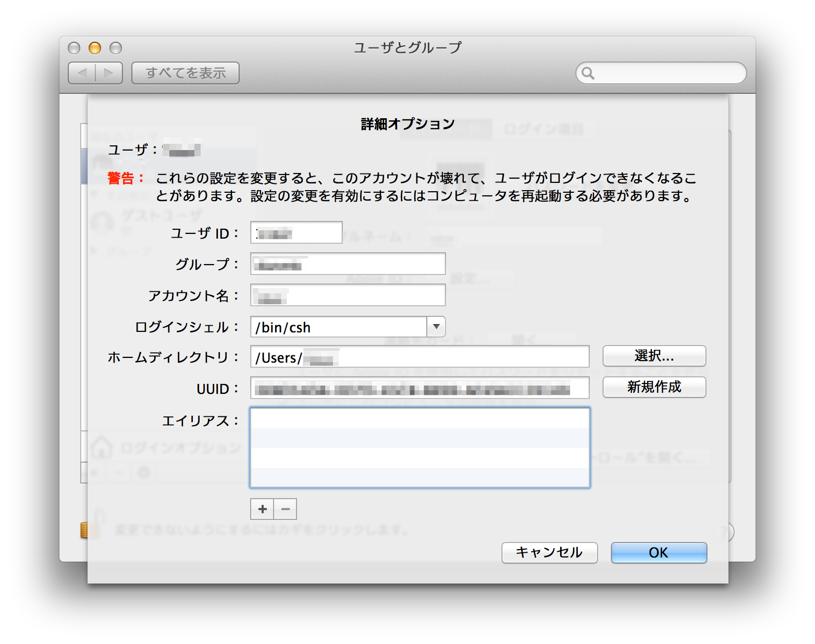Click the すべてを表示 button
Screen dimensions: 815x644
click(186, 73)
